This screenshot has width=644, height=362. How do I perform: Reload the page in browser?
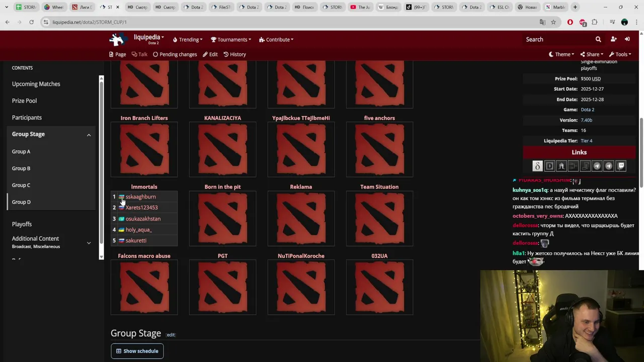coord(31,22)
